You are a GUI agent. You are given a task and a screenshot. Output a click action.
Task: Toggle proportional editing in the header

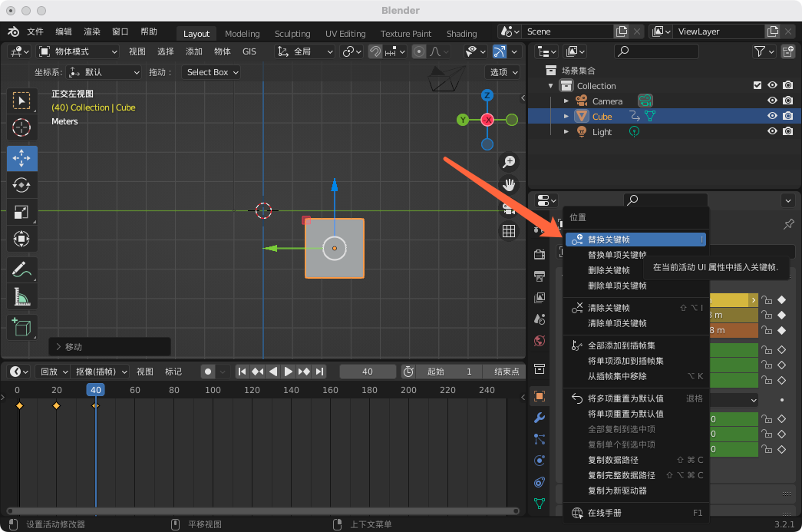coord(419,51)
